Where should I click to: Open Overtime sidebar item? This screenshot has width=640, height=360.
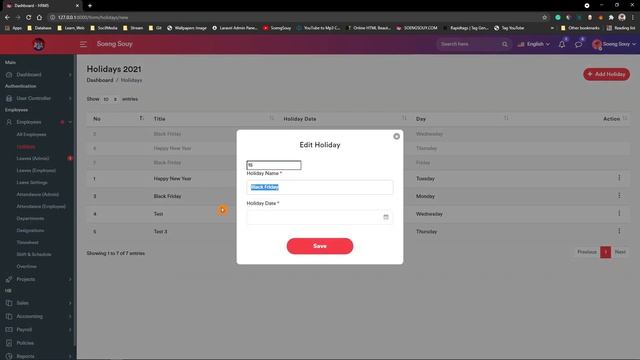point(27,267)
